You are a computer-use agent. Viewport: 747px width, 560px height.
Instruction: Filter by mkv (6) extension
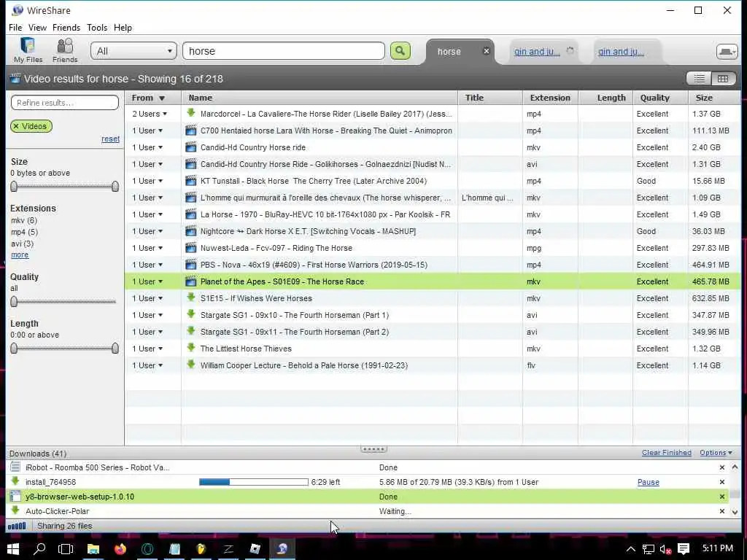(x=24, y=220)
